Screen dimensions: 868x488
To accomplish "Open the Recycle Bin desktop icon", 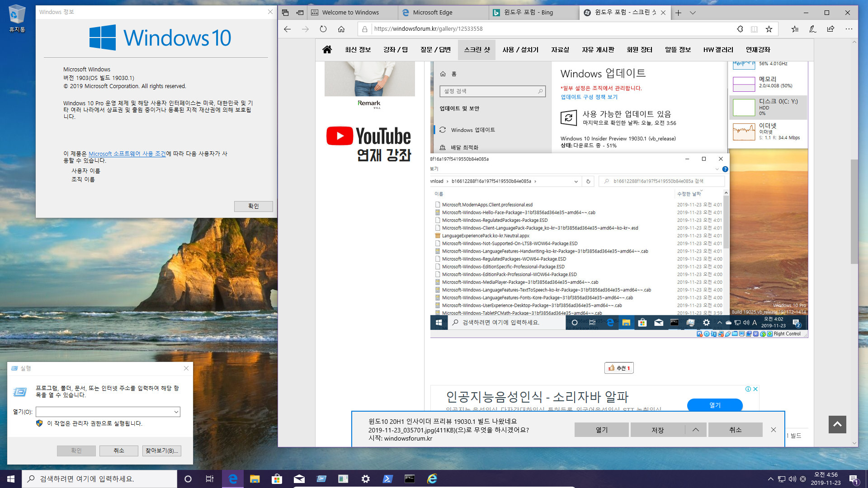I will point(17,19).
